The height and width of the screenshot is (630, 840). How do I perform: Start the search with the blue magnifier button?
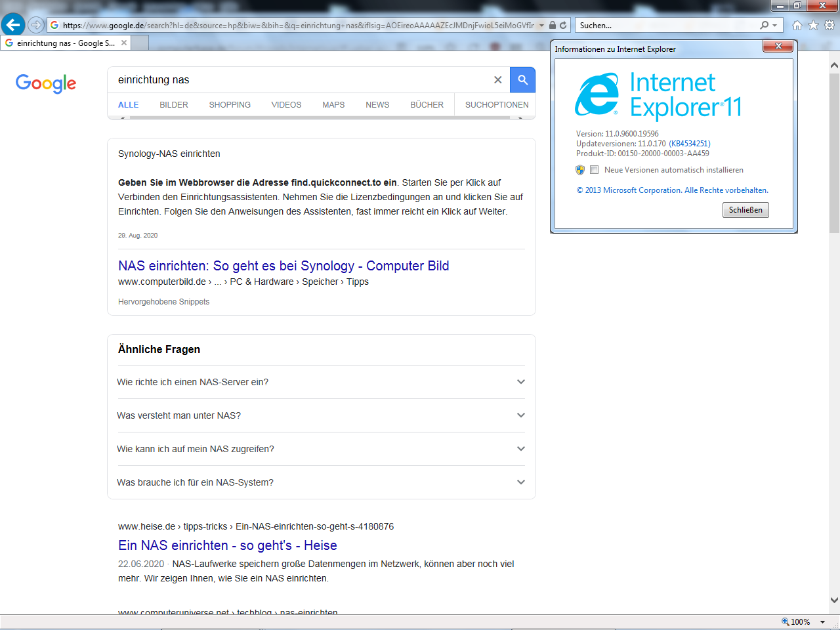522,79
